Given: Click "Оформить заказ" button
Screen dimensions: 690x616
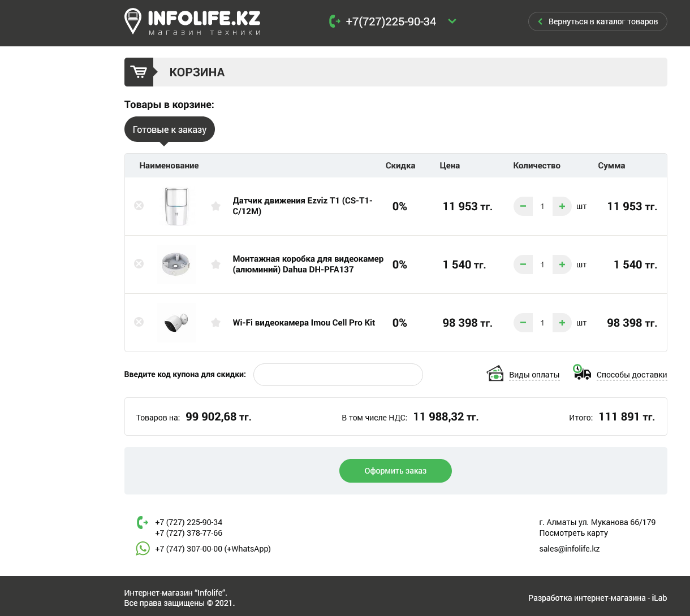Looking at the screenshot, I should click(395, 471).
